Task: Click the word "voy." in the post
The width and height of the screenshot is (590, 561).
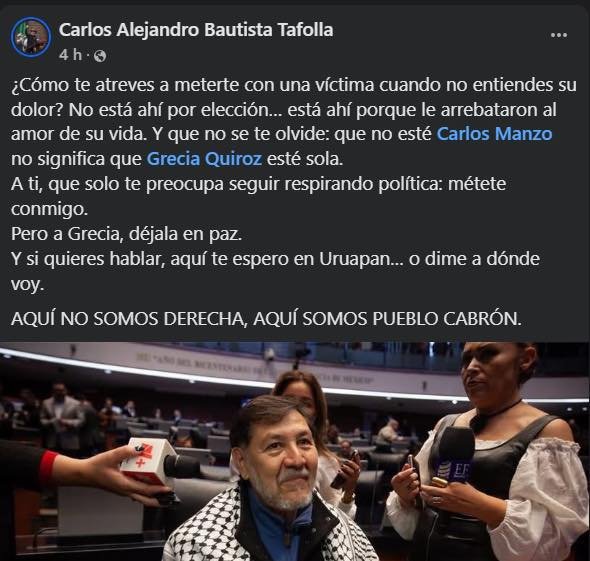Action: pyautogui.click(x=27, y=285)
